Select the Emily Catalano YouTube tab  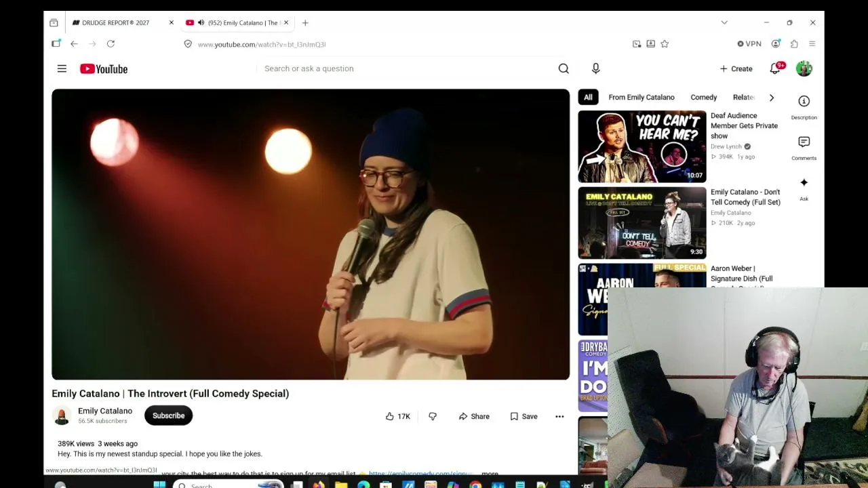tap(237, 22)
